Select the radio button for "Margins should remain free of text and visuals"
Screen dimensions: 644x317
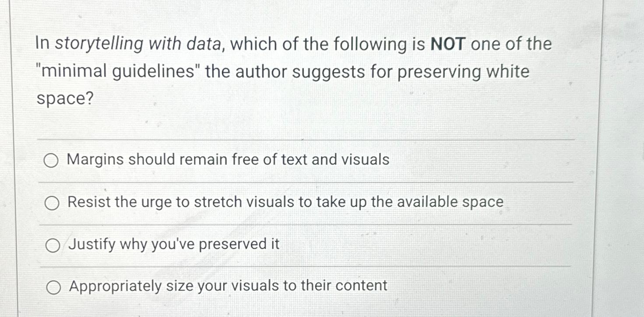(52, 160)
